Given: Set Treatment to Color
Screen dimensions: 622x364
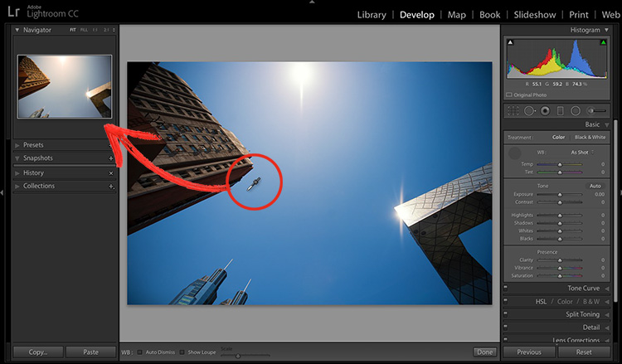Looking at the screenshot, I should pyautogui.click(x=558, y=137).
